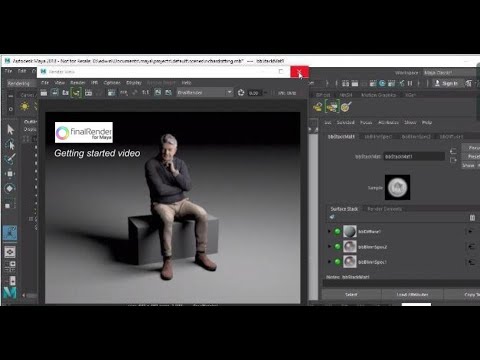Screen dimensions: 480x360
Task: Choose the Move tool in Tool Box
Action: pos(10,174)
